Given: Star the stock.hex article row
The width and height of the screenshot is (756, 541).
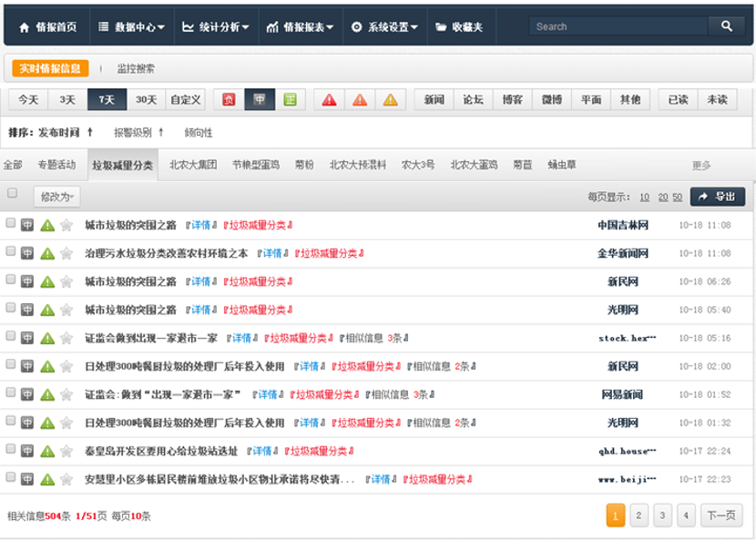Looking at the screenshot, I should coord(66,338).
